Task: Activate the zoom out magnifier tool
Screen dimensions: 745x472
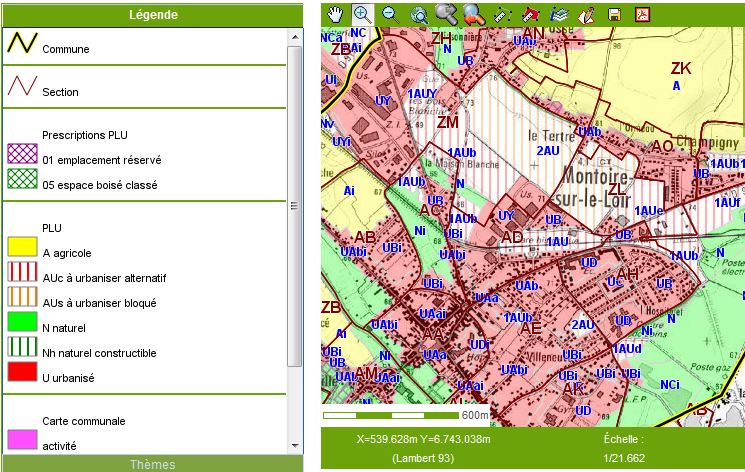Action: (x=390, y=14)
